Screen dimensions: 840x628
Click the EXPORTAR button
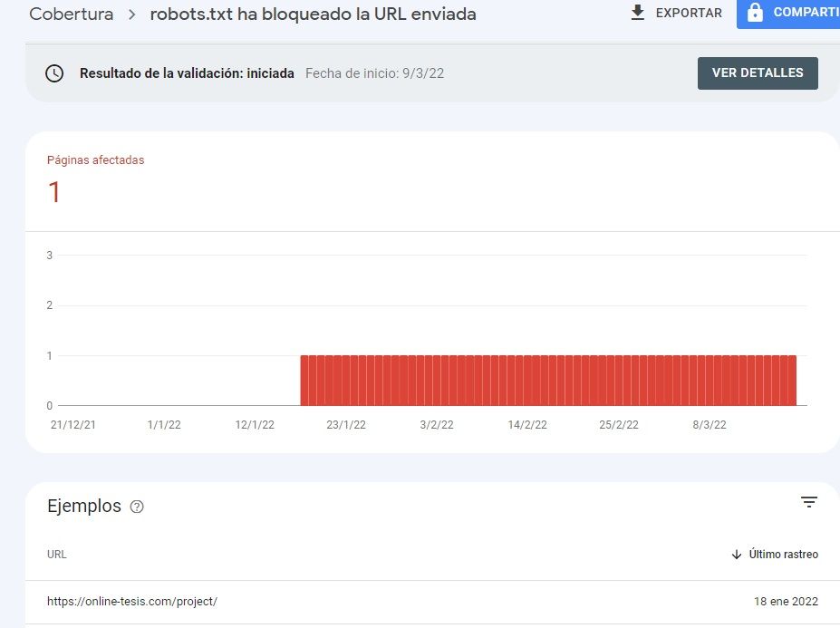[x=676, y=13]
